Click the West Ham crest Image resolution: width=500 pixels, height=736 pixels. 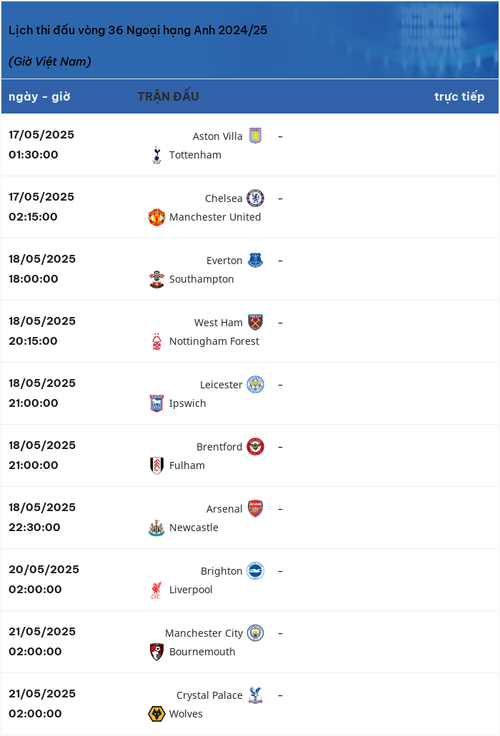(x=255, y=322)
